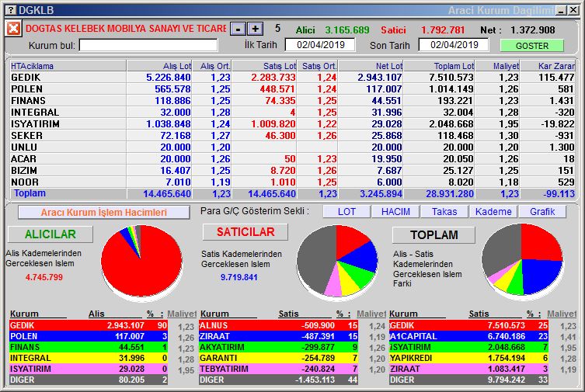The image size is (585, 392).
Task: Sort by Alış Lot column header
Action: [x=159, y=66]
